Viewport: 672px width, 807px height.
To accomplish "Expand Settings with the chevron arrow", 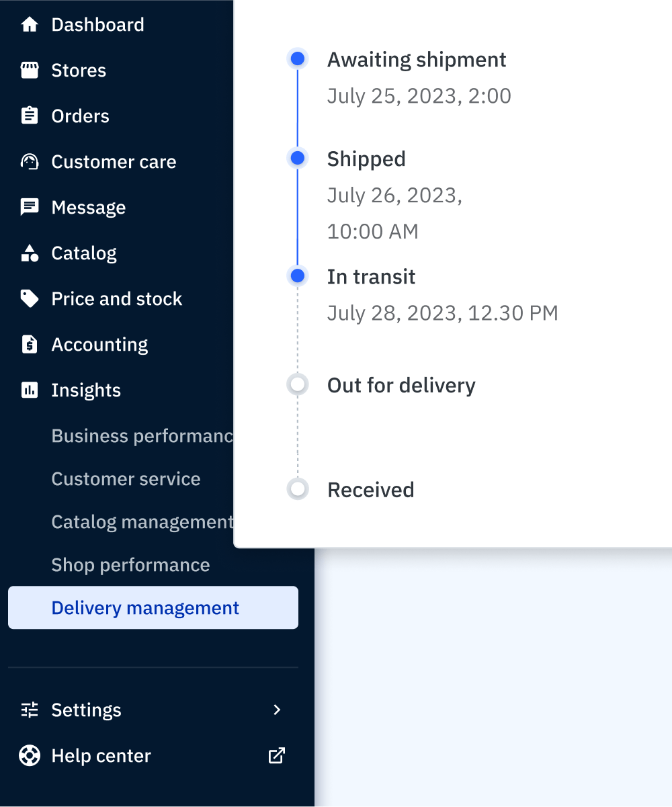I will pyautogui.click(x=277, y=710).
